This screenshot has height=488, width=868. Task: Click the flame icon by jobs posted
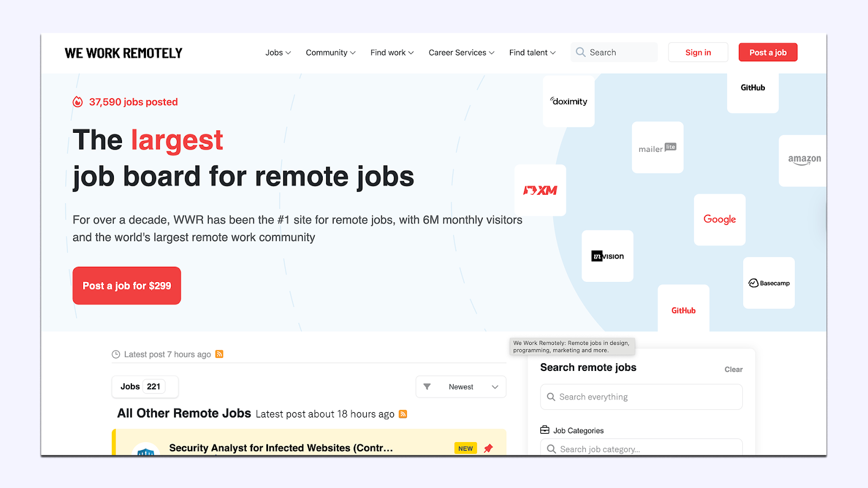(x=78, y=102)
